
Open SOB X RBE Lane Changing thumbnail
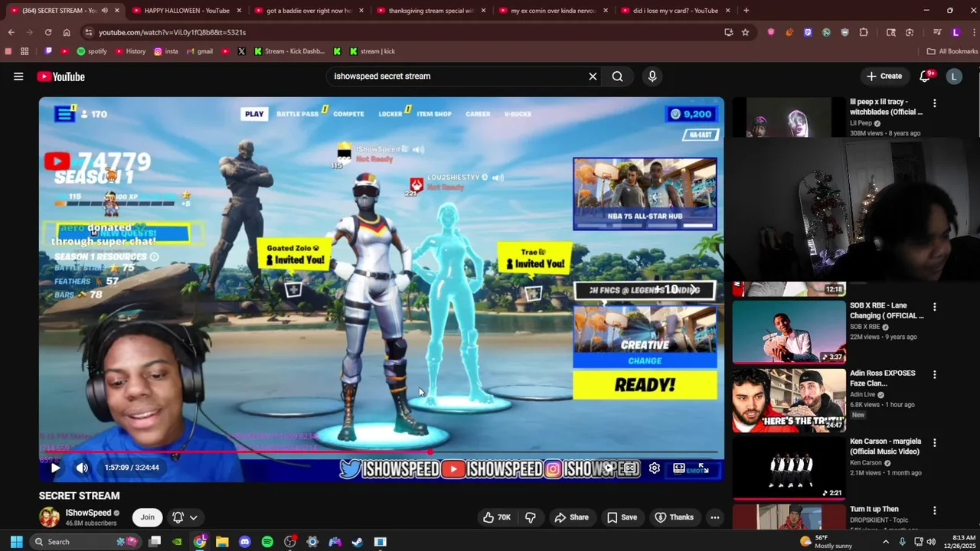[x=789, y=331]
